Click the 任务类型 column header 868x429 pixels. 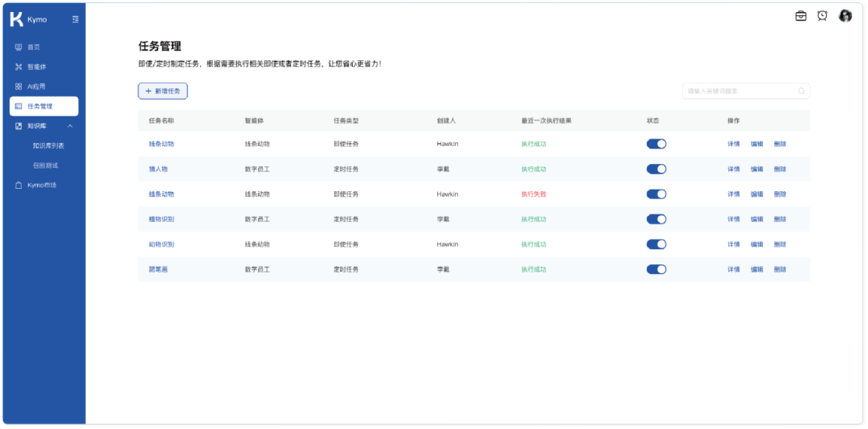pyautogui.click(x=346, y=121)
